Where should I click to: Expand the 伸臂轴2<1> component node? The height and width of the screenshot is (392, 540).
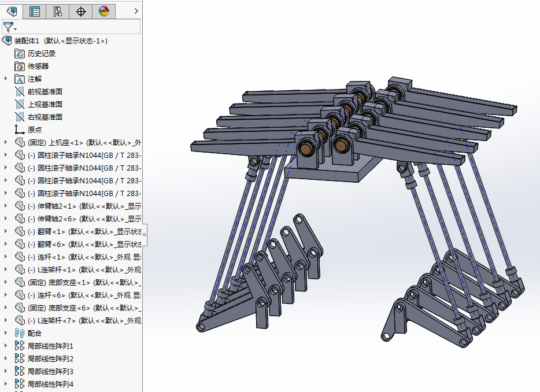point(6,206)
